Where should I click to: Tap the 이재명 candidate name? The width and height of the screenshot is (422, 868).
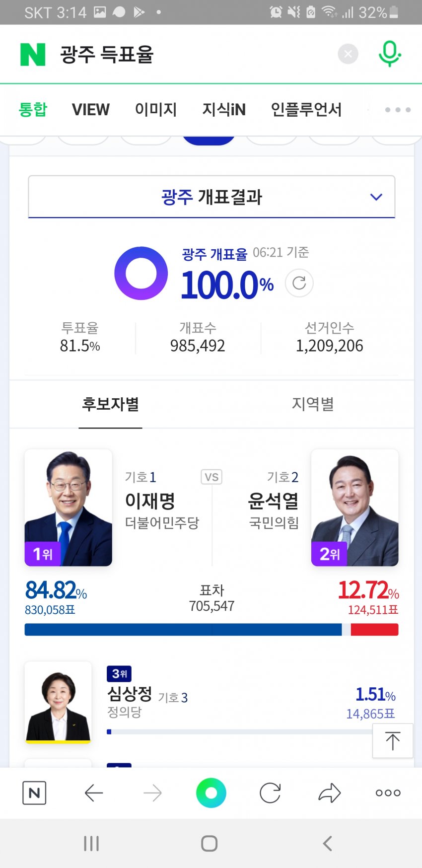click(x=150, y=501)
